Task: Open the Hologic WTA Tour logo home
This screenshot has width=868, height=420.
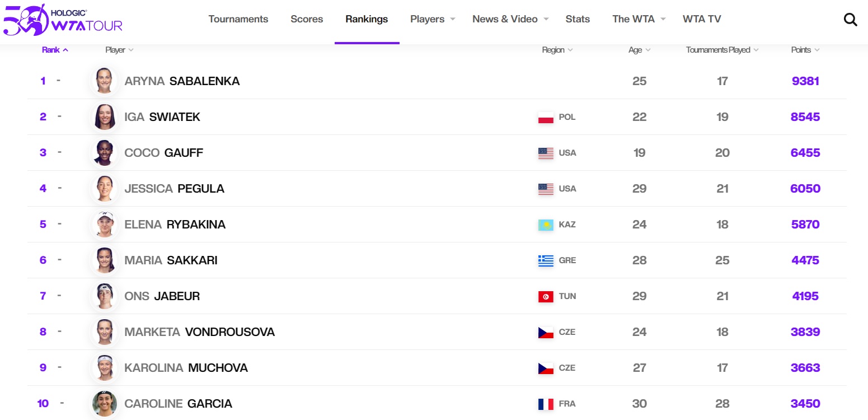Action: pos(63,20)
